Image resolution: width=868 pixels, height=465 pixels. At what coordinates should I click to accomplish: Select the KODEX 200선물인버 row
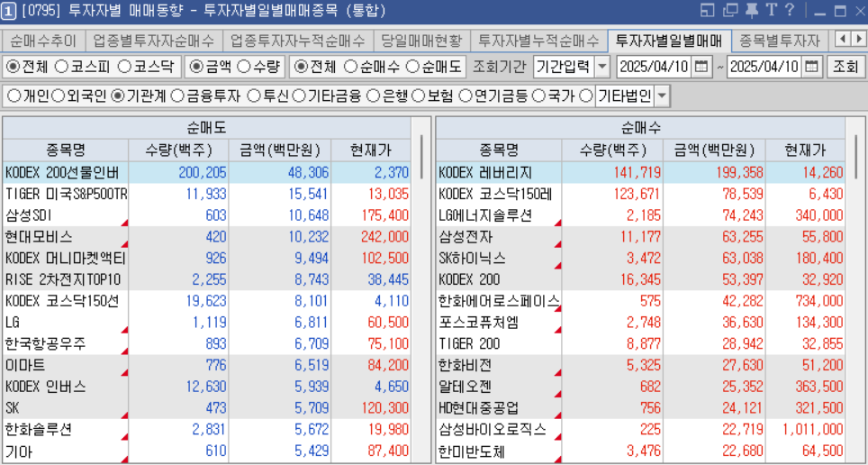[206, 172]
